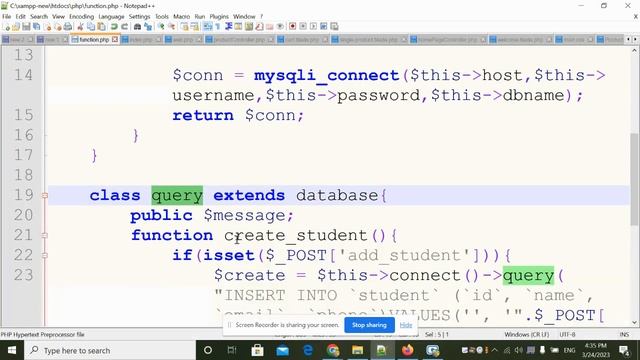Screen dimensions: 640x360
Task: Collapse class query fold at line 19
Action: pos(45,196)
